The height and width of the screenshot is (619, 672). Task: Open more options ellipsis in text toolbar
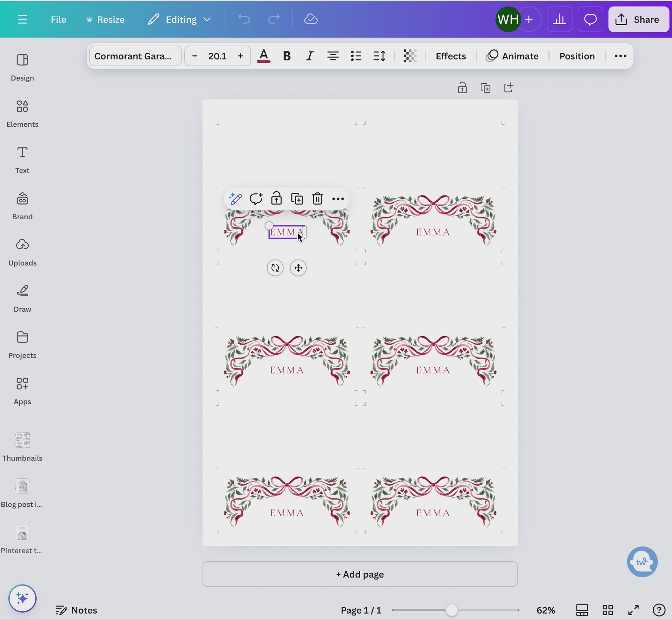coord(620,56)
